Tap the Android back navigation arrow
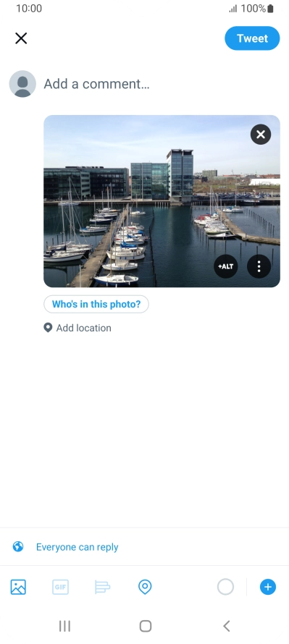Image resolution: width=289 pixels, height=644 pixels. coord(226,626)
